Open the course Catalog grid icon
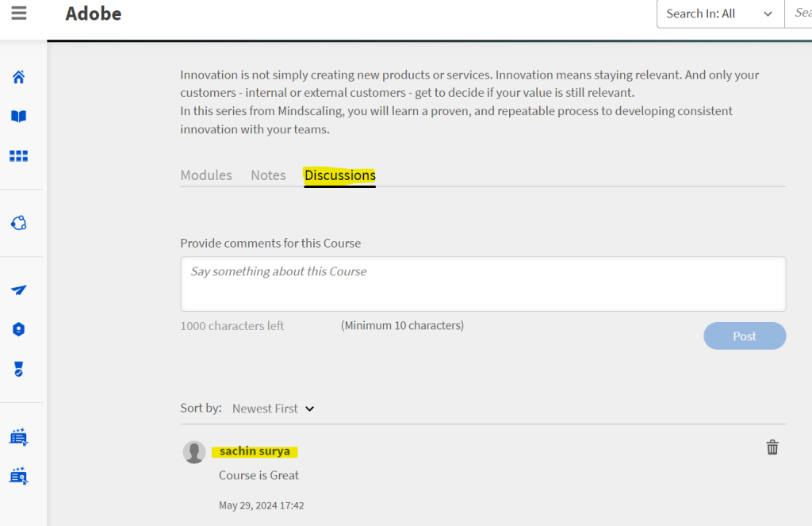The height and width of the screenshot is (526, 812). click(17, 155)
